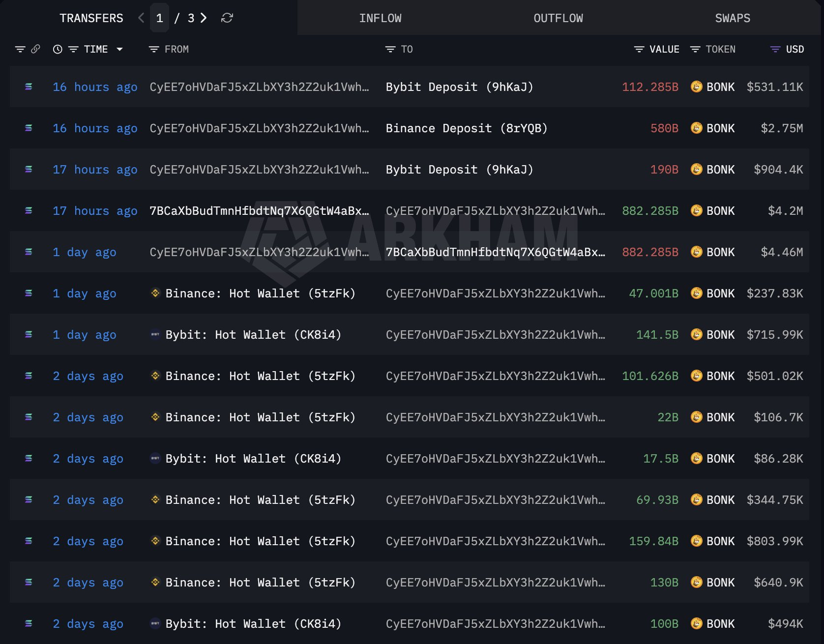Select the $86.28K USD amount
This screenshot has width=824, height=644.
[778, 459]
